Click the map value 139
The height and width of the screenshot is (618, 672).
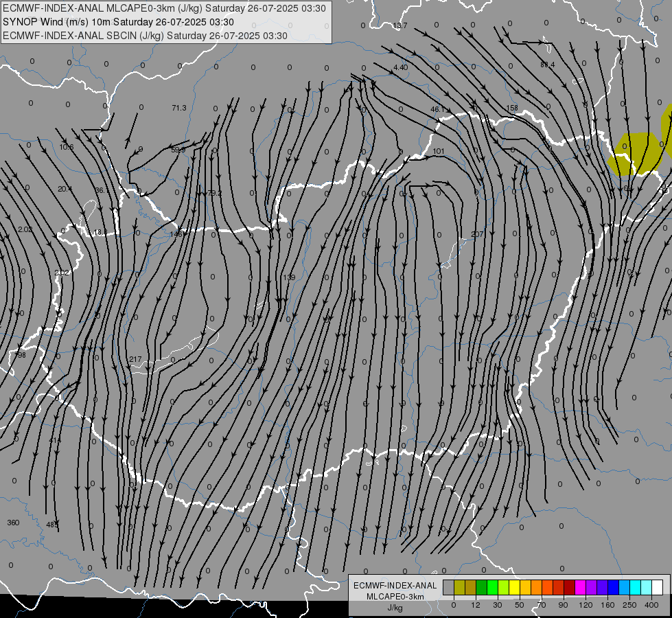(x=289, y=277)
